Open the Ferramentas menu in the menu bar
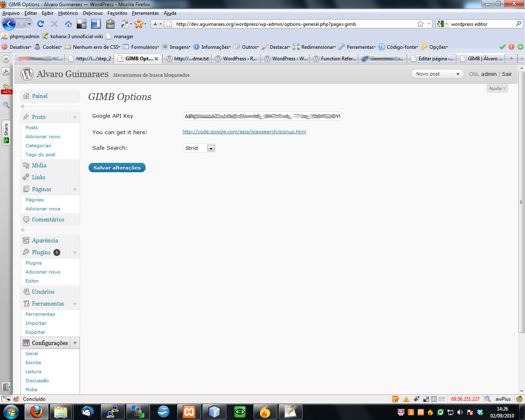 tap(145, 13)
